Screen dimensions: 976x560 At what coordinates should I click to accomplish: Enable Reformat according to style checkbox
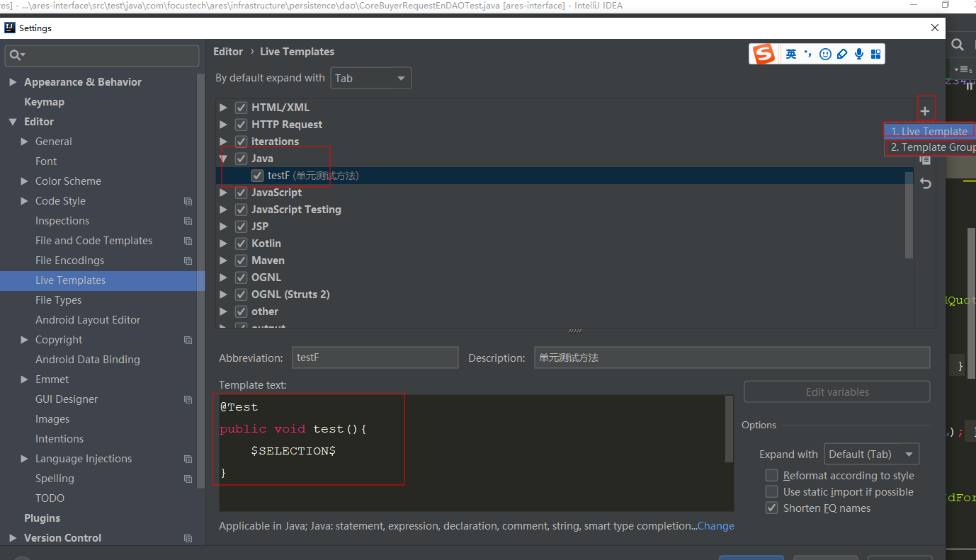coord(772,475)
